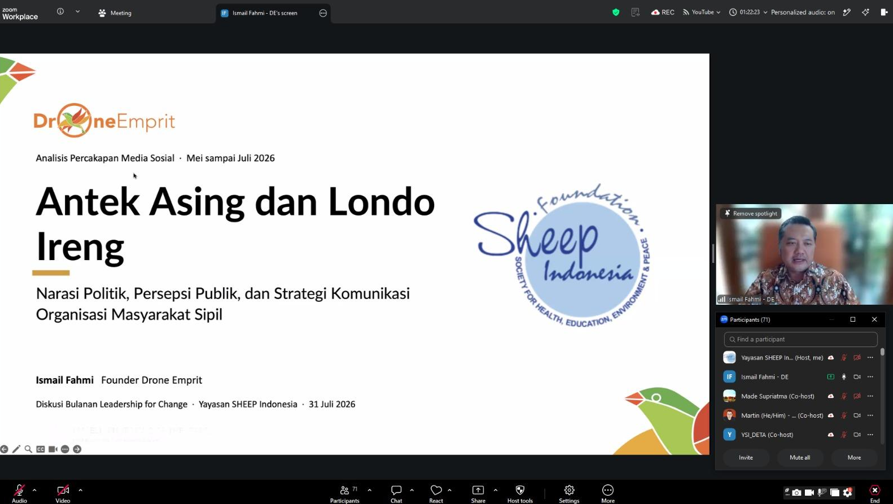Open slide show more options circle

tap(65, 449)
